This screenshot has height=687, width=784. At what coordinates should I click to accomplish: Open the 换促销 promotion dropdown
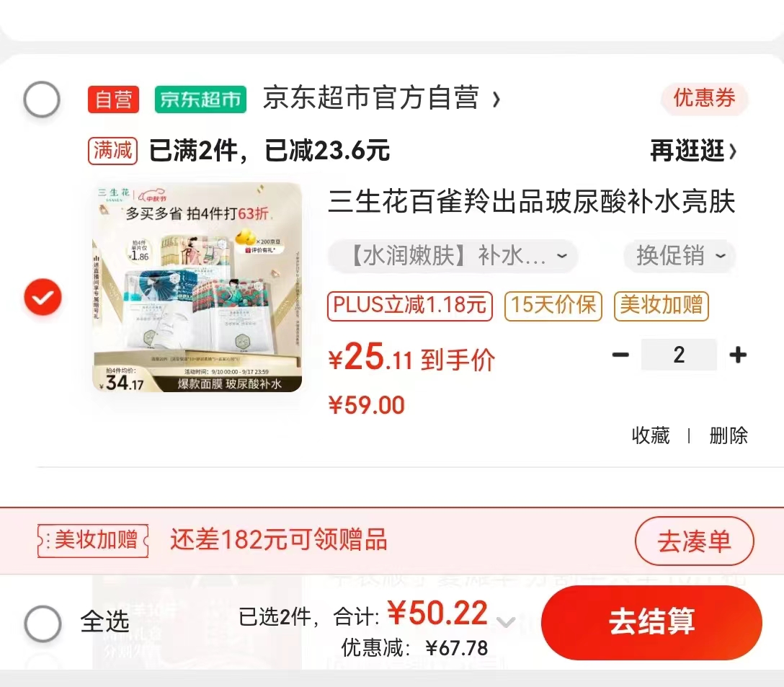[x=680, y=256]
